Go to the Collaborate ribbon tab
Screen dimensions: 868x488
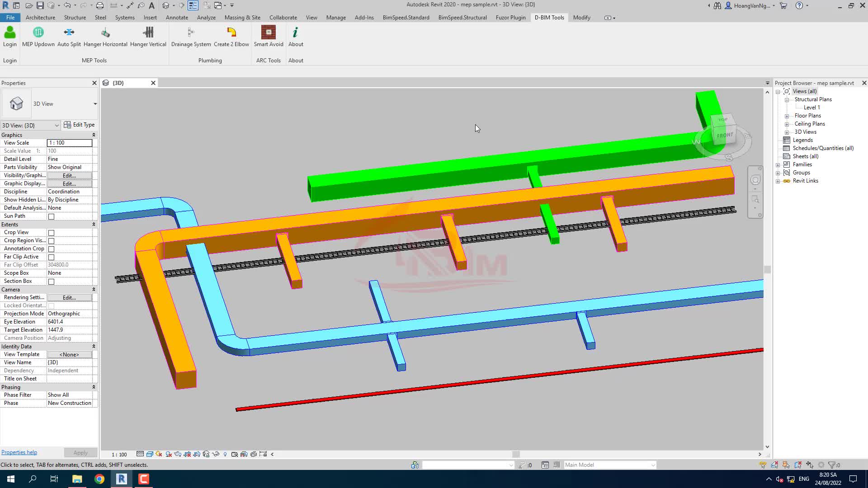pos(283,18)
